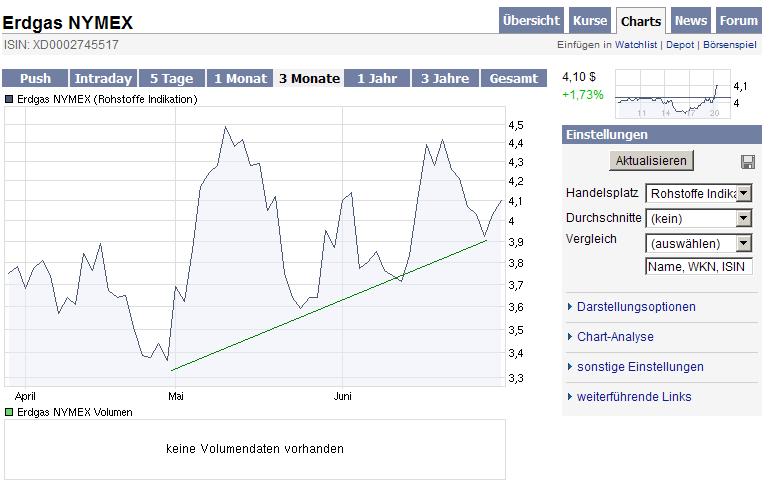771x494 pixels.
Task: Select the 3 Monate time range
Action: pos(309,78)
